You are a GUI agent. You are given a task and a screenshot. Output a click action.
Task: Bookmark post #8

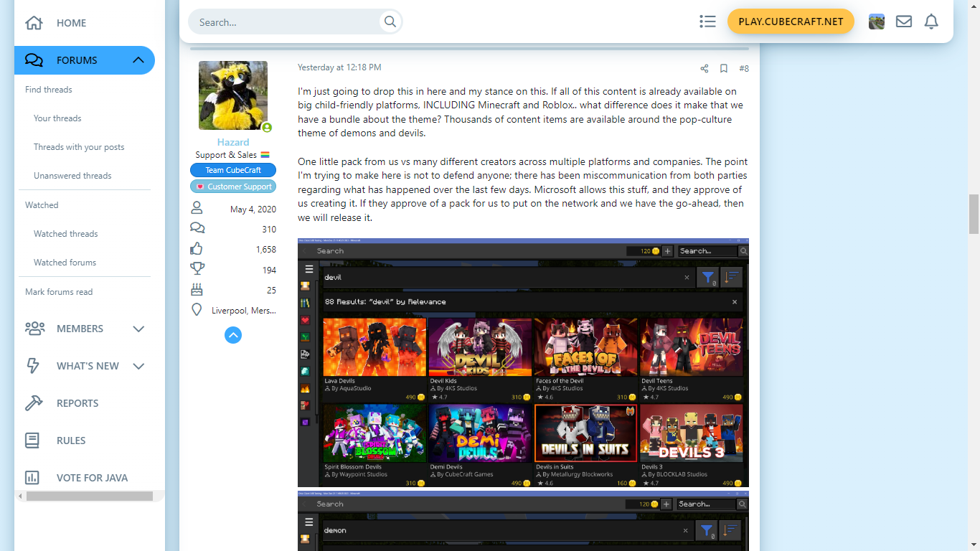coord(724,69)
